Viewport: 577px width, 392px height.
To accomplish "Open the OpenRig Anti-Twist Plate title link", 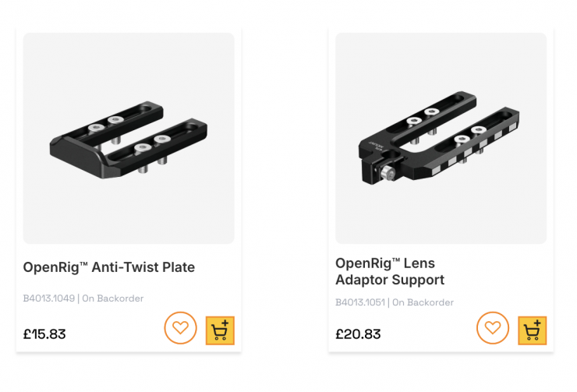I will [x=109, y=267].
